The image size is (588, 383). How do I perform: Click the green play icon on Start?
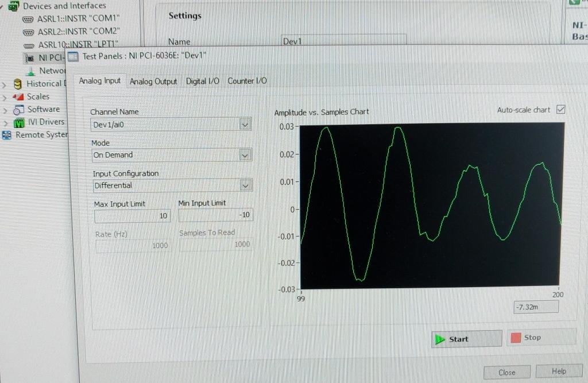click(439, 339)
